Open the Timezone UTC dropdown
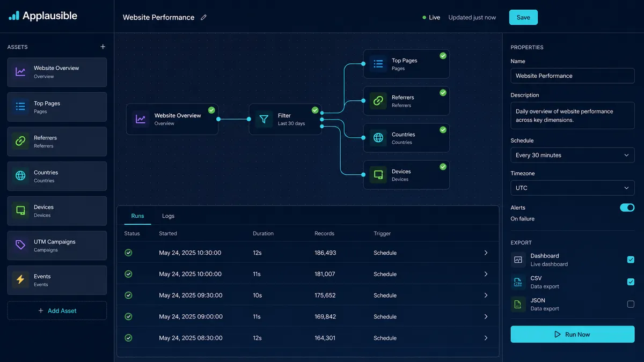This screenshot has height=362, width=644. 573,188
